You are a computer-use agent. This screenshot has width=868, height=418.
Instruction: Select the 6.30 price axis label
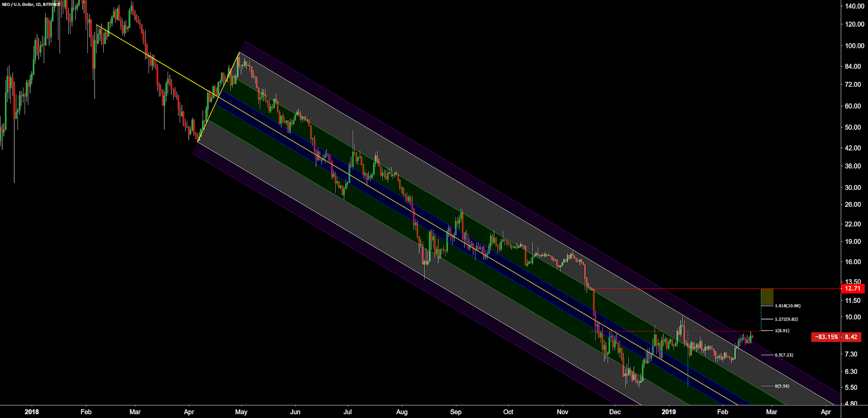pos(852,372)
